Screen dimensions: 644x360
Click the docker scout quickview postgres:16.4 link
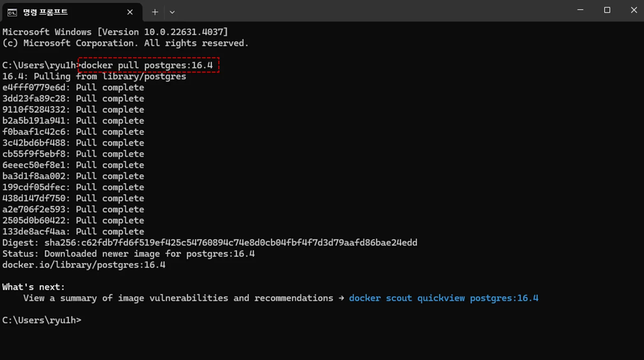tap(443, 298)
